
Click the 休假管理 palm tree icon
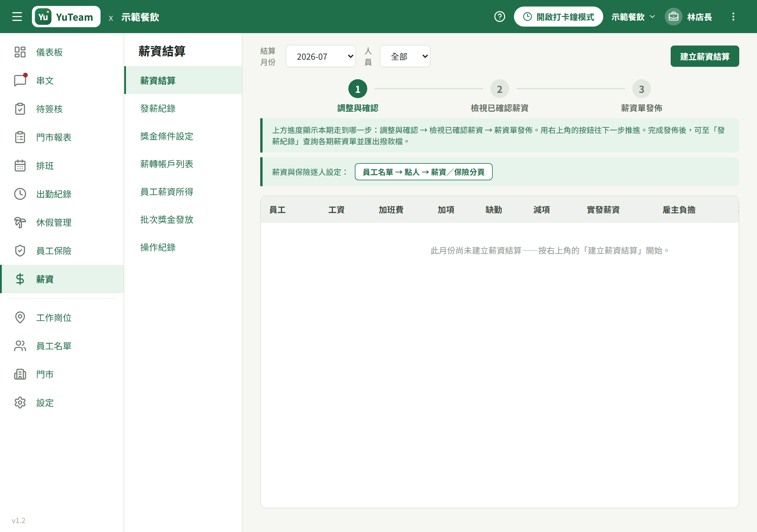[20, 223]
